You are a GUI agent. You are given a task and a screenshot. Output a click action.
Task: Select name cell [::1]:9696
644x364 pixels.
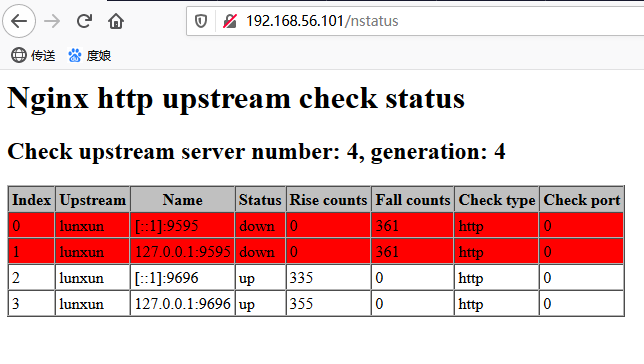point(182,278)
